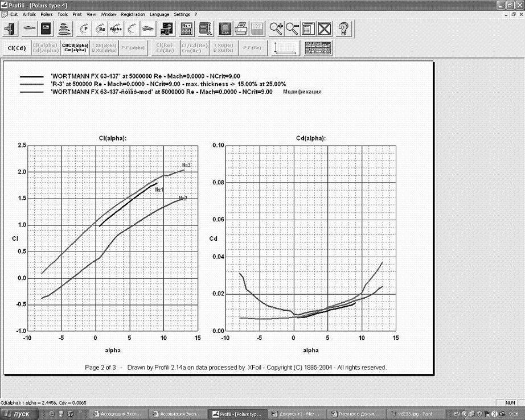This screenshot has width=525, height=420.
Task: Zoom out with the magnifier minus icon
Action: pyautogui.click(x=292, y=27)
